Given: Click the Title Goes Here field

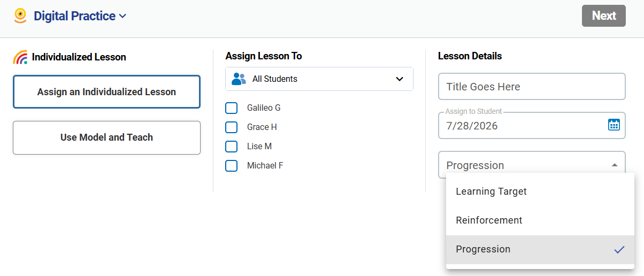Looking at the screenshot, I should click(x=532, y=87).
